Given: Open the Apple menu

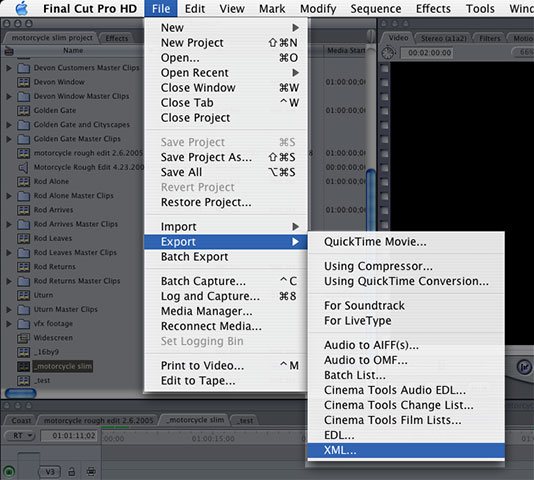Looking at the screenshot, I should point(22,9).
